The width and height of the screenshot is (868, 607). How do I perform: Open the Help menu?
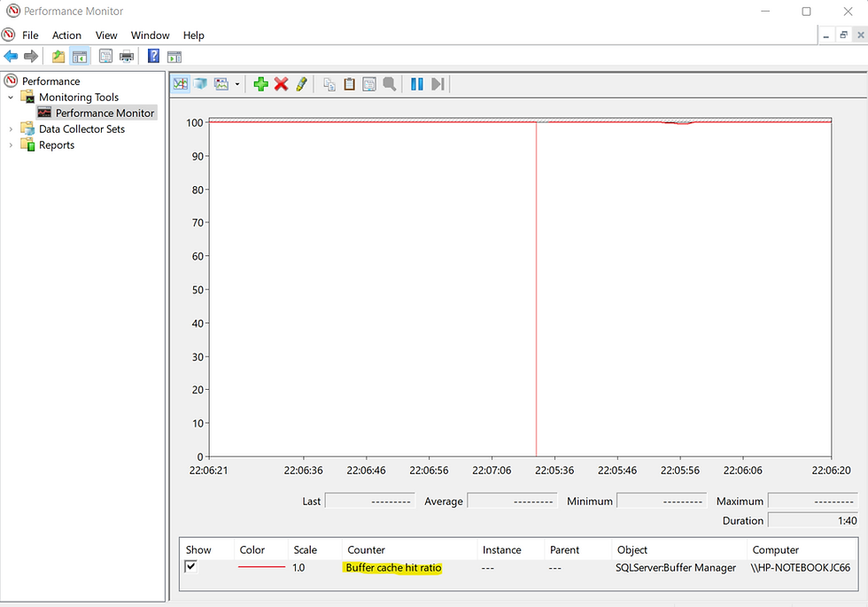tap(194, 35)
